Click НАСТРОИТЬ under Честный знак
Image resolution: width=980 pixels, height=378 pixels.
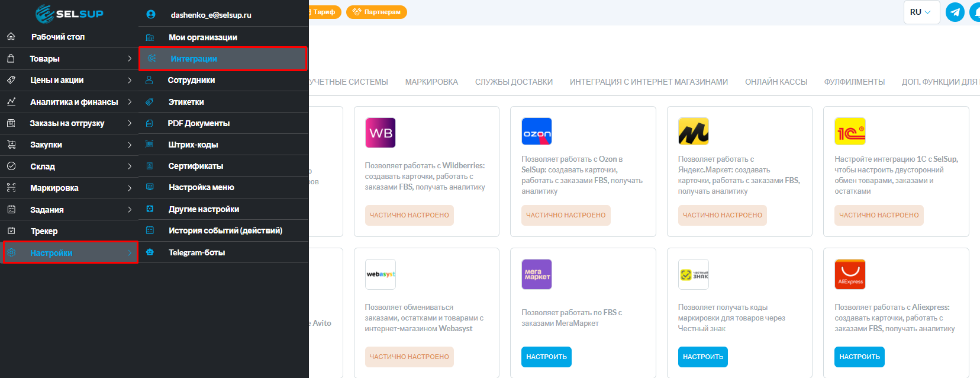click(x=703, y=357)
